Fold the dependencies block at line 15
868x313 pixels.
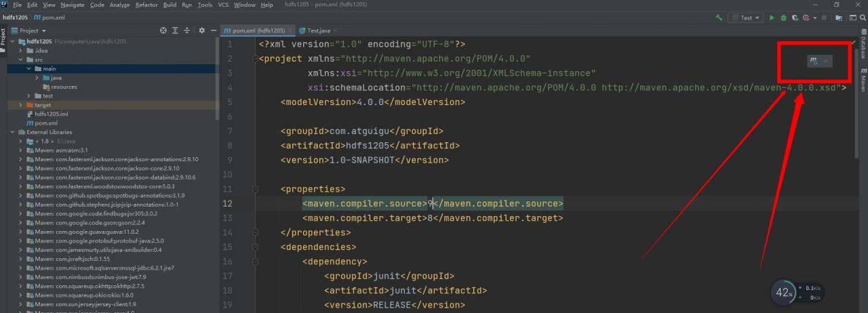pyautogui.click(x=255, y=247)
